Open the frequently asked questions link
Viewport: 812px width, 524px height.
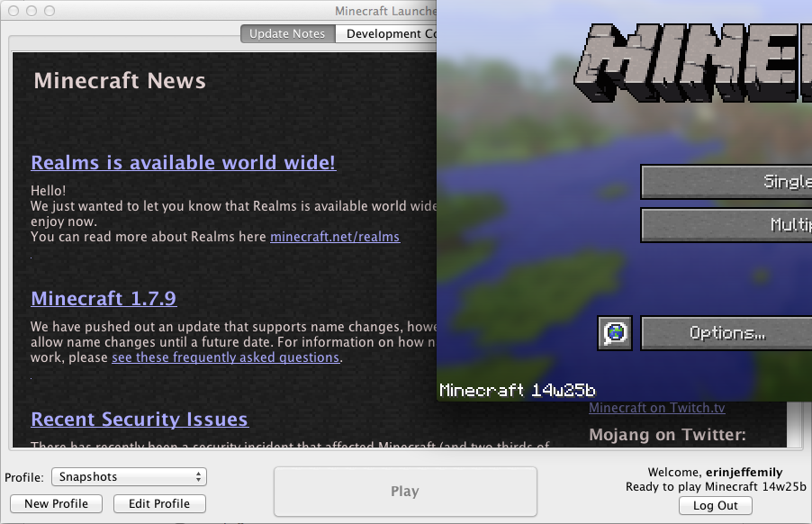pos(226,357)
